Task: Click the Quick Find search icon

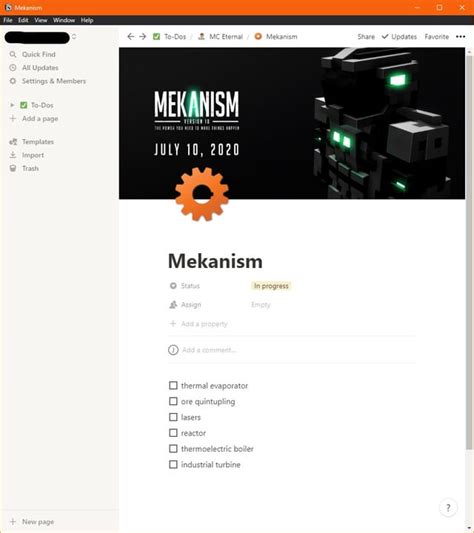Action: pyautogui.click(x=13, y=54)
